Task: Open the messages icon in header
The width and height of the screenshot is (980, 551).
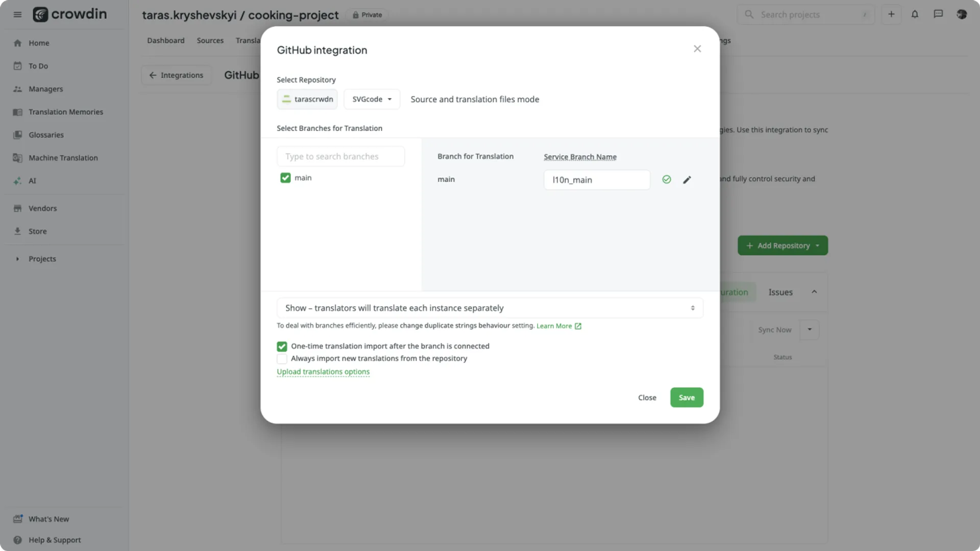Action: point(938,14)
